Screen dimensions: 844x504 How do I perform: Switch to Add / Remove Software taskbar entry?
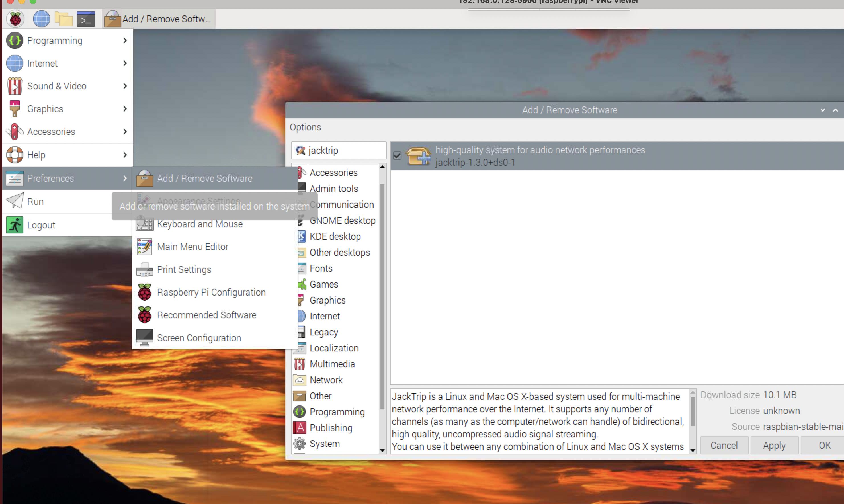click(159, 19)
